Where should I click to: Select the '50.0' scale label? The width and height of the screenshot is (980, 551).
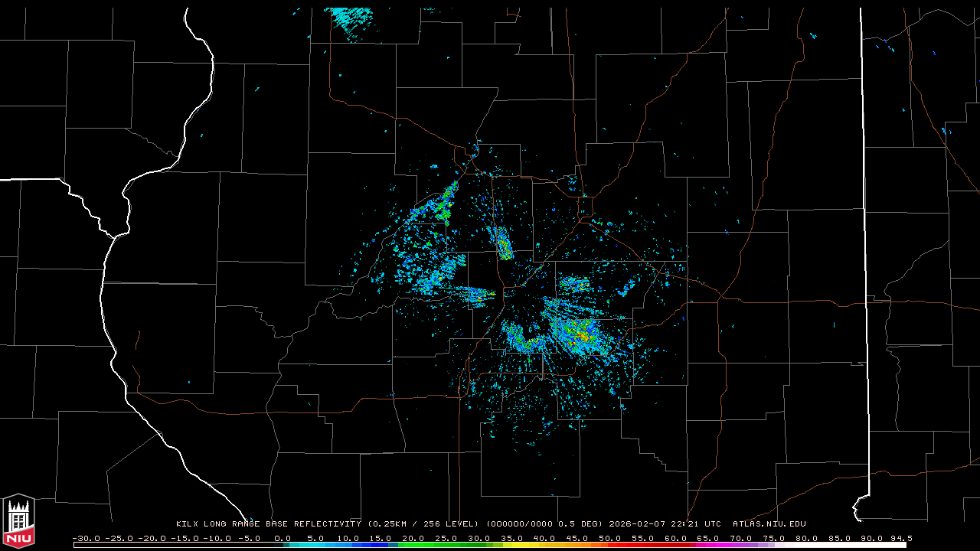click(611, 538)
